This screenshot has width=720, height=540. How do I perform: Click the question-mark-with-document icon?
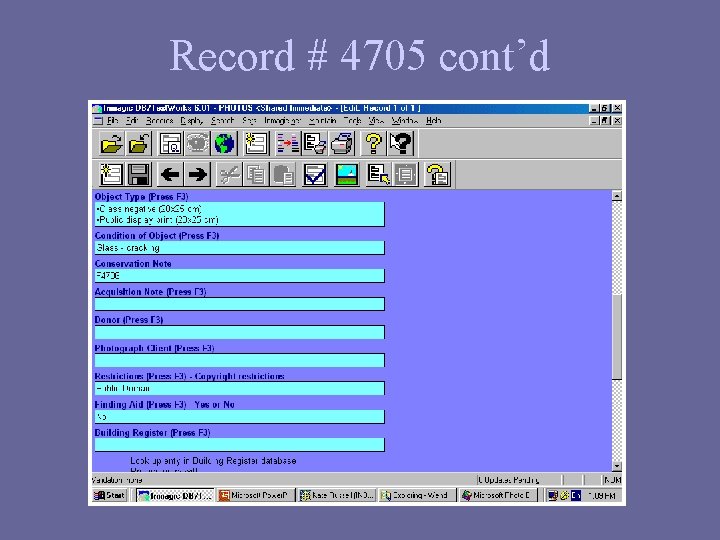pyautogui.click(x=438, y=174)
